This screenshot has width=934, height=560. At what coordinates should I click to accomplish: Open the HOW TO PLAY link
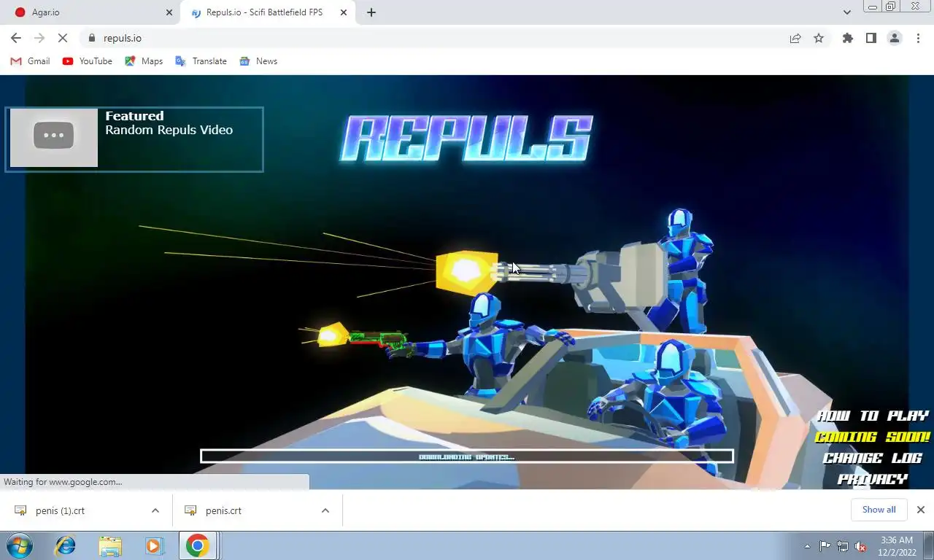[873, 416]
